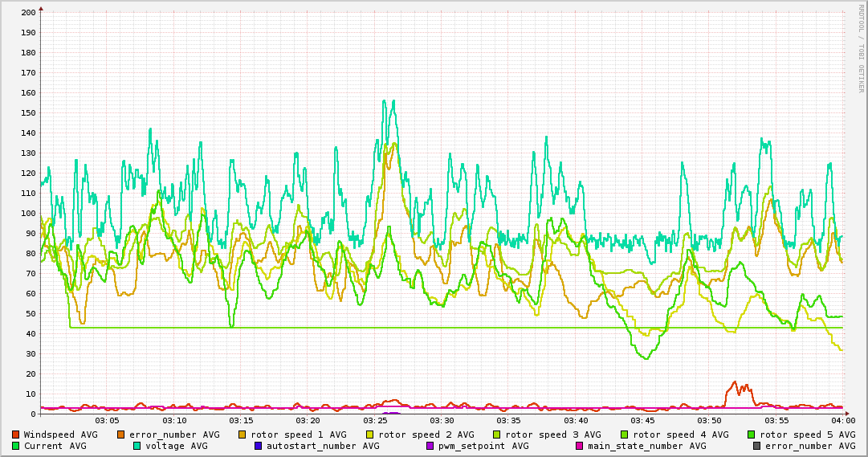Screen dimensions: 868x457
Task: Select the 'rotor speed 3 AVG' legend label
Action: pyautogui.click(x=553, y=435)
